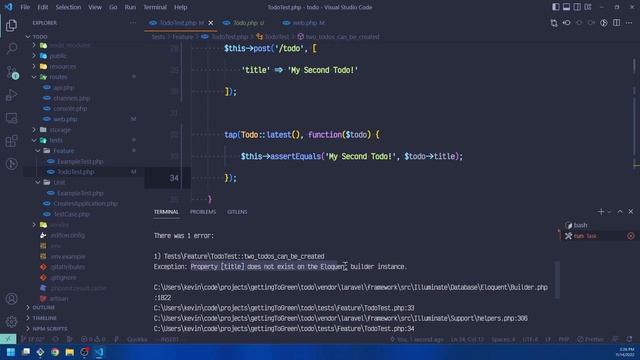Open the Explorer view in the activity bar
The height and width of the screenshot is (360, 640).
(x=11, y=25)
